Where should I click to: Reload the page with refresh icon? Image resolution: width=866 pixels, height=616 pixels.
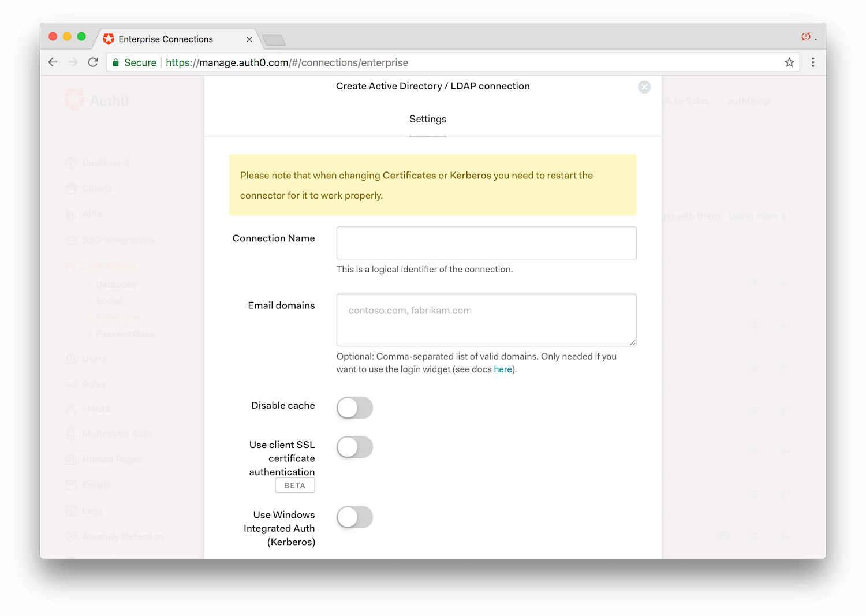(x=93, y=62)
